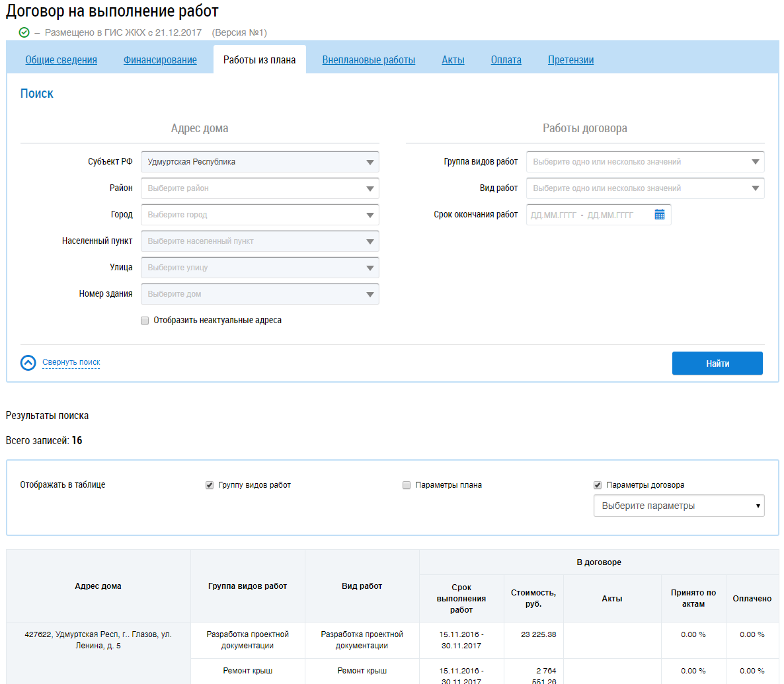The height and width of the screenshot is (684, 784).
Task: Click the calendar icon for end date
Action: click(x=659, y=215)
